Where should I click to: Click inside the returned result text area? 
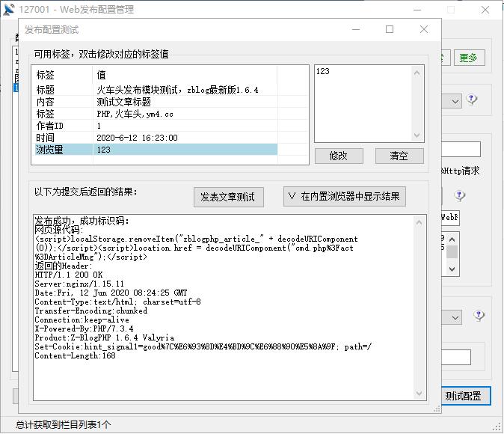pyautogui.click(x=224, y=308)
